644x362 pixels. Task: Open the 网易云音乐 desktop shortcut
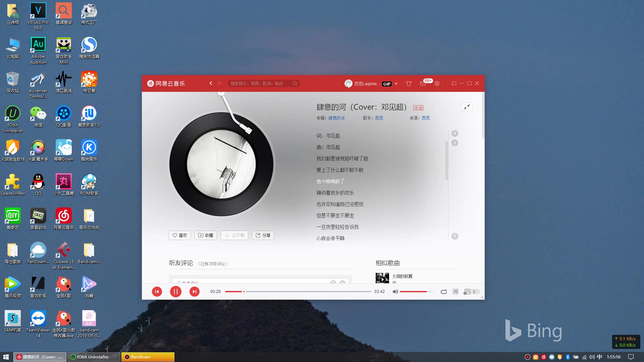click(63, 219)
